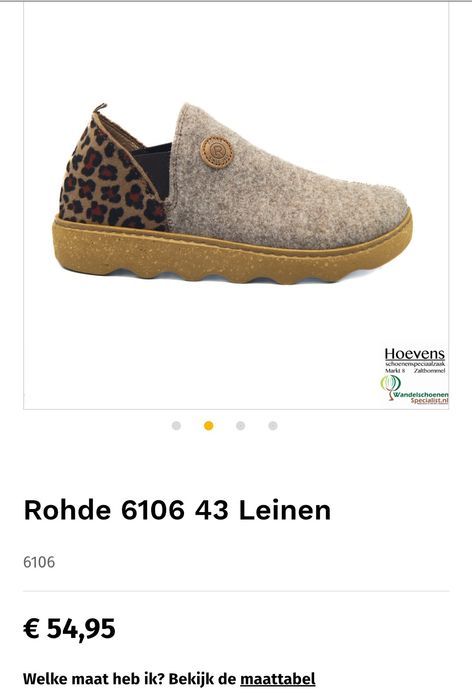Click the 'schoenenspeciaalzaak' subtitle under Hoevens
This screenshot has width=472, height=699.
pyautogui.click(x=415, y=364)
